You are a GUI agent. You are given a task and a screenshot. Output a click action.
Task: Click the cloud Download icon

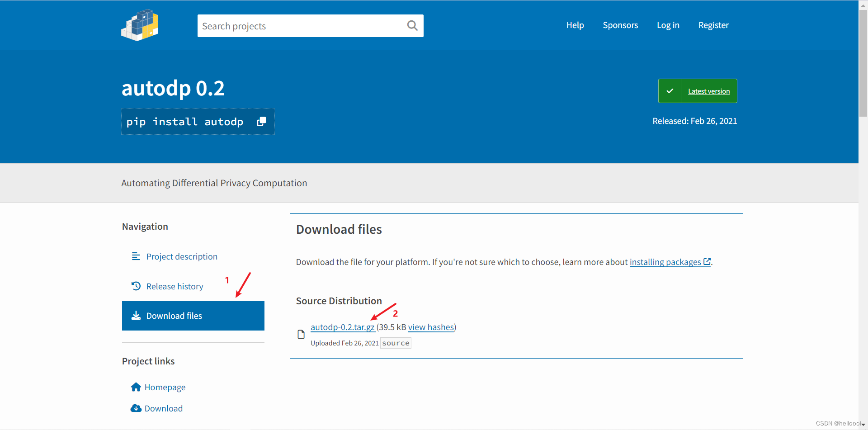(136, 408)
